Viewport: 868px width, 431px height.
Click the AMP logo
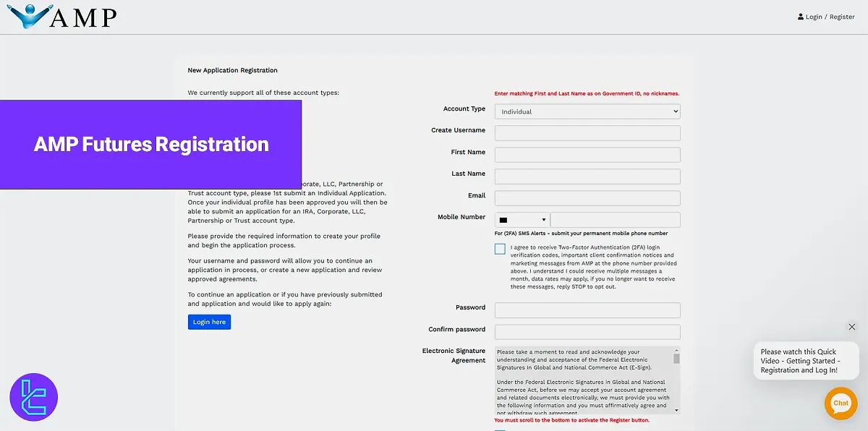point(61,16)
